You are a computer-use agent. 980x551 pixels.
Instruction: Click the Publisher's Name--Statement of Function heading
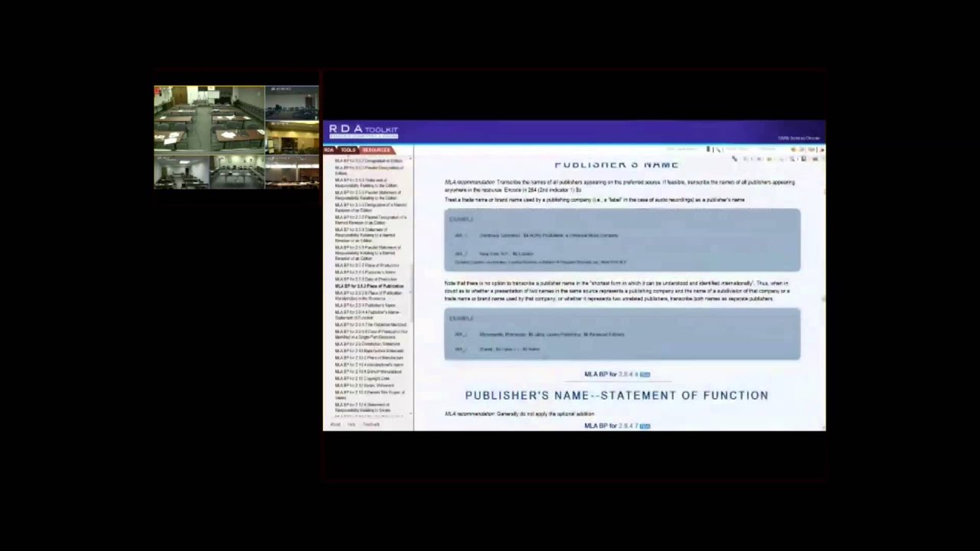click(616, 396)
